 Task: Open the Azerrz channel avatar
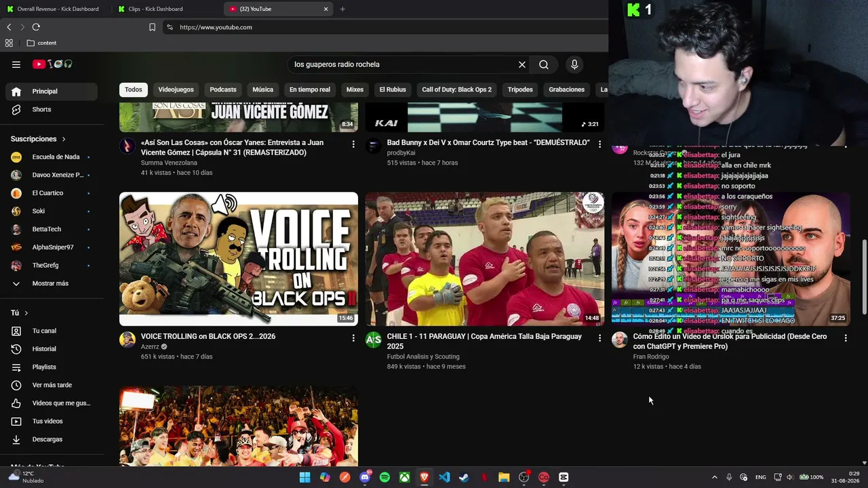point(127,340)
